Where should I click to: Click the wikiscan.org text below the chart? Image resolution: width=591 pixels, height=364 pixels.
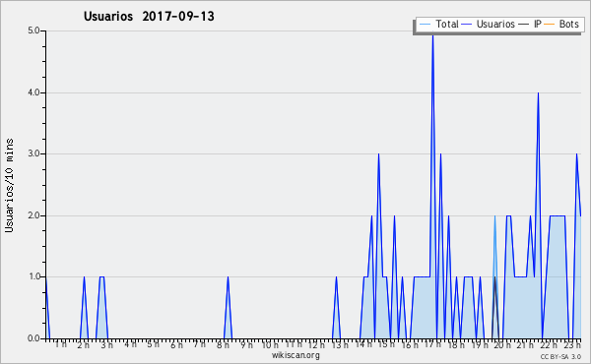point(295,355)
